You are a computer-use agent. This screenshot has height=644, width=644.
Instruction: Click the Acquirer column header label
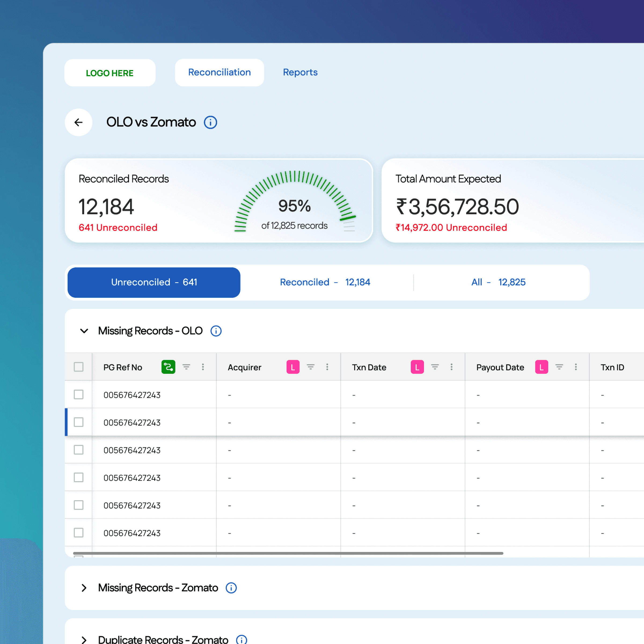click(245, 367)
